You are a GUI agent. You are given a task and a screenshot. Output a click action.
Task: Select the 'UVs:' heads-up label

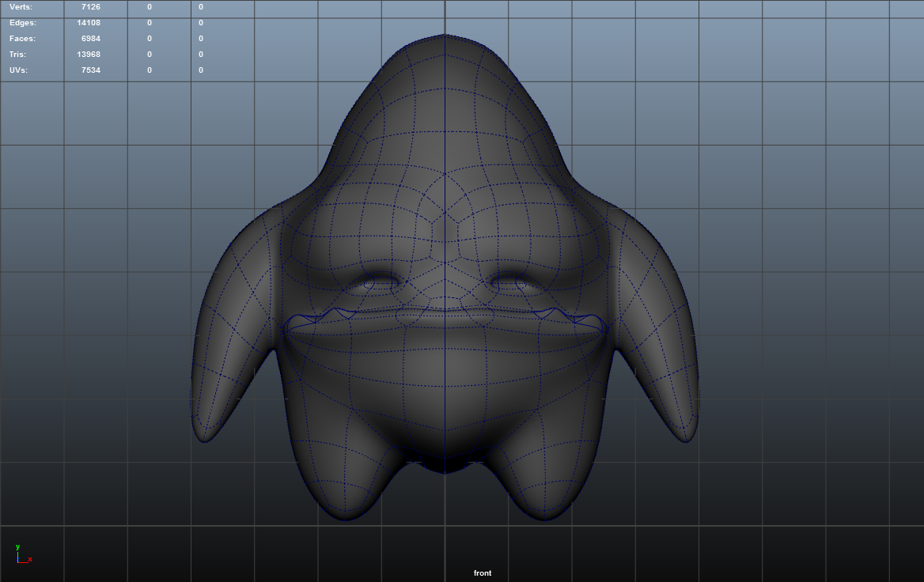click(18, 70)
